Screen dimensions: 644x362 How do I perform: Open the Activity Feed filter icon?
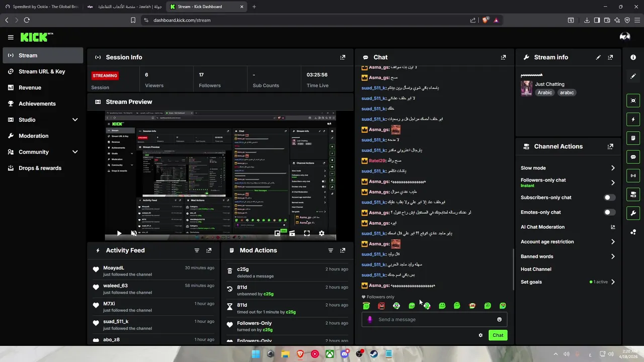pos(197,250)
